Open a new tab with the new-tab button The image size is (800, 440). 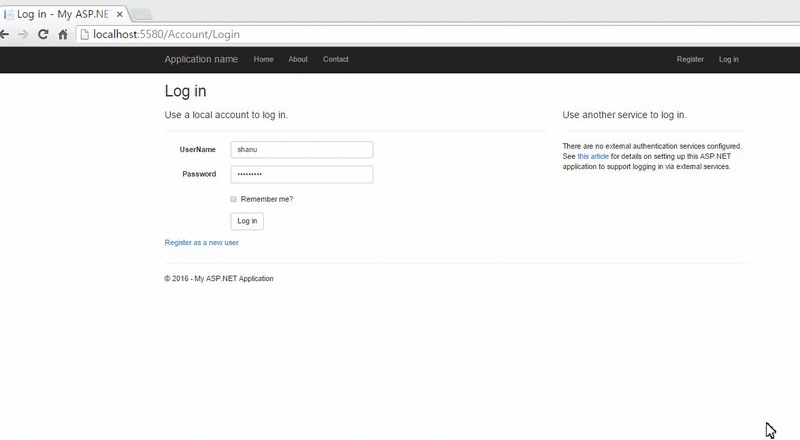tap(141, 14)
